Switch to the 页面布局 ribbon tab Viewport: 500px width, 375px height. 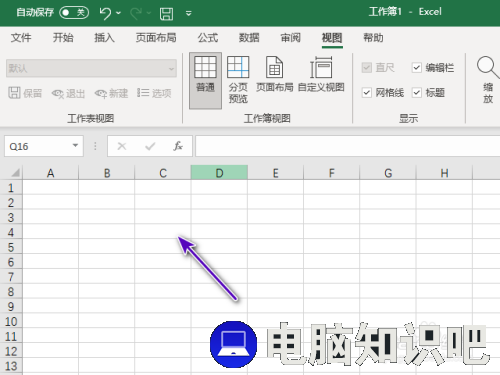coord(156,38)
